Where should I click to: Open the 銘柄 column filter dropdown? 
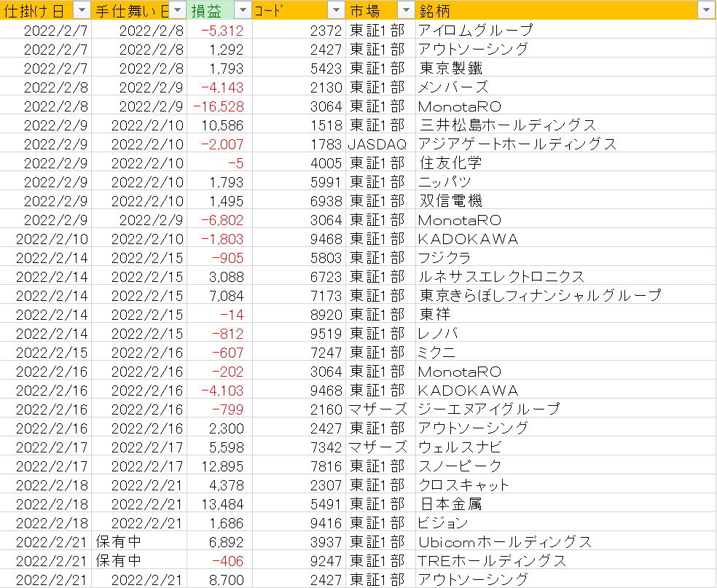(x=706, y=10)
